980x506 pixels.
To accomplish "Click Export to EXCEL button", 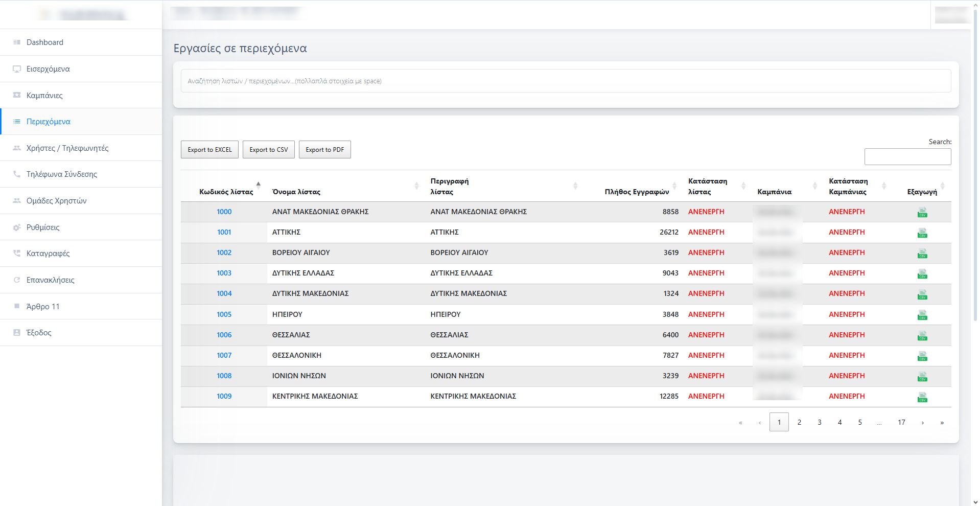I will (x=209, y=150).
